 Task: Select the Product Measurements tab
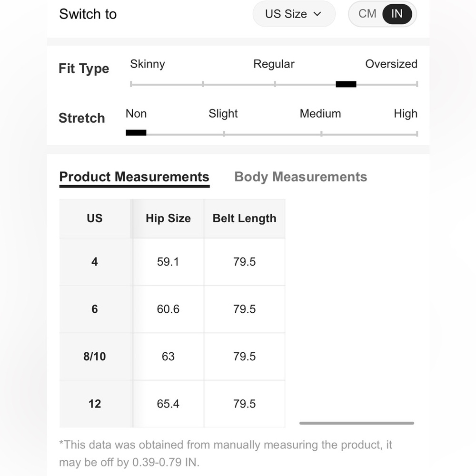click(x=134, y=178)
